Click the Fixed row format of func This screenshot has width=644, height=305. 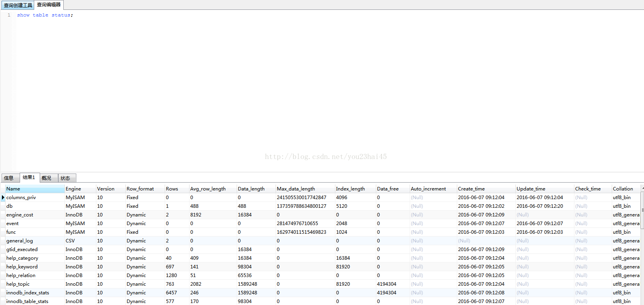(x=145, y=232)
